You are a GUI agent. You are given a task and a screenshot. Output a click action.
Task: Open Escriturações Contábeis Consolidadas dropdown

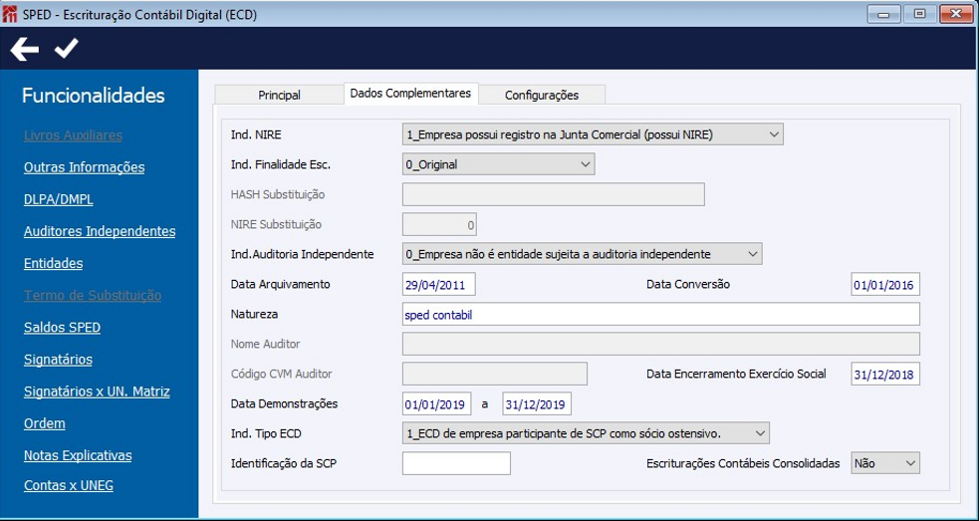point(908,463)
